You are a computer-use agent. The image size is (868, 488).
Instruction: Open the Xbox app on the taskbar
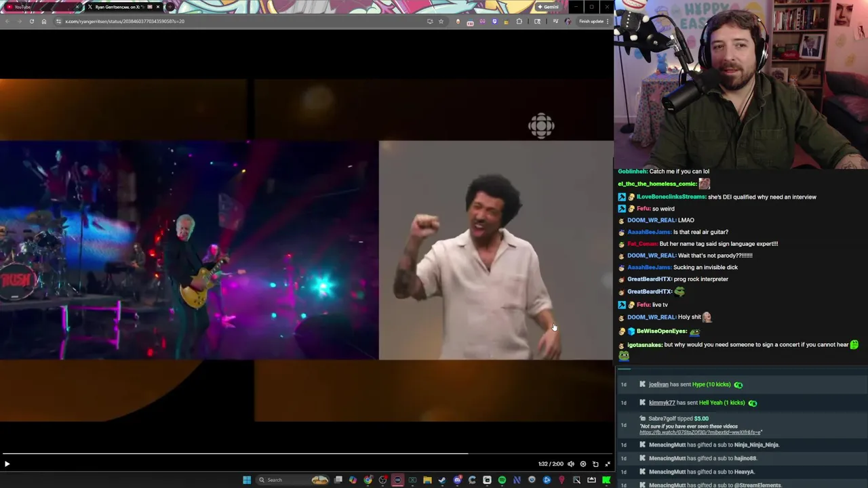tap(412, 480)
